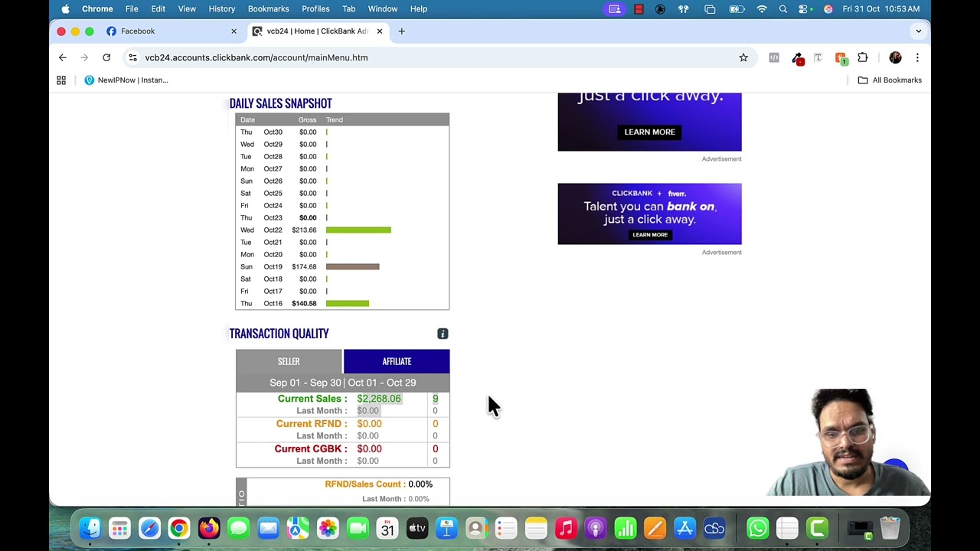Image resolution: width=980 pixels, height=551 pixels.
Task: Close the ClickBank tab
Action: click(x=379, y=31)
